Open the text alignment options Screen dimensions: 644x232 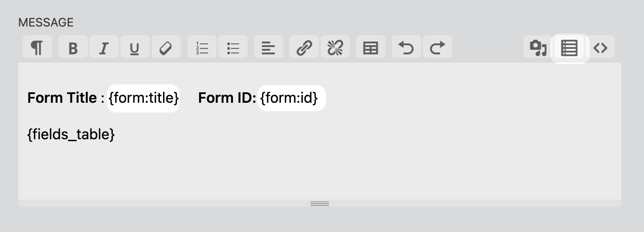268,47
